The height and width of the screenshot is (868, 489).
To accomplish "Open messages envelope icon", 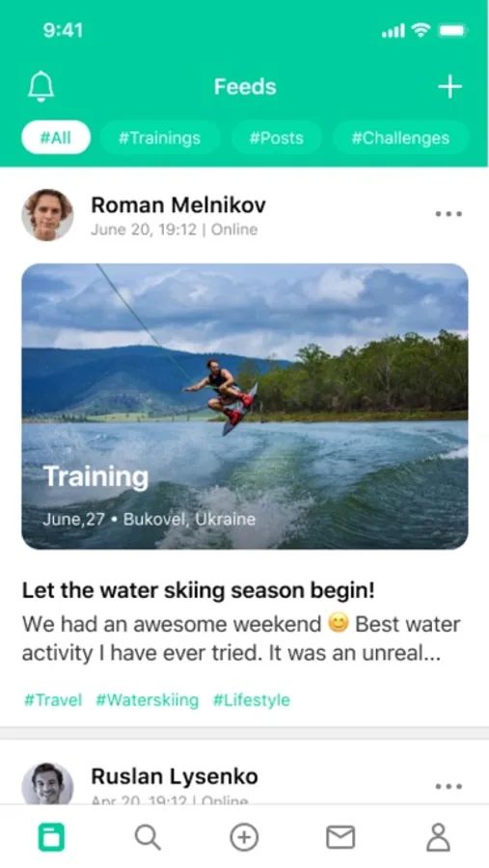I will (x=340, y=837).
